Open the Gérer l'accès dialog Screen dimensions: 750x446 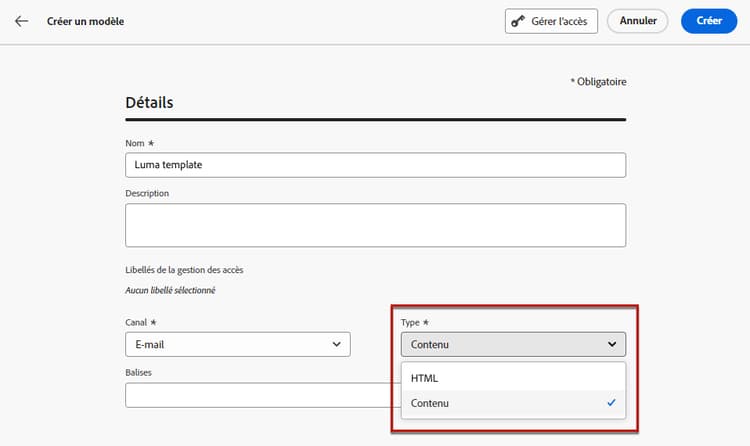pyautogui.click(x=551, y=21)
